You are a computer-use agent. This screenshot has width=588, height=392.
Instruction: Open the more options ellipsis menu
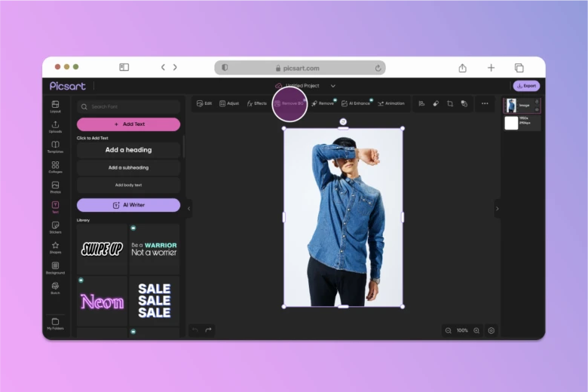tap(485, 103)
